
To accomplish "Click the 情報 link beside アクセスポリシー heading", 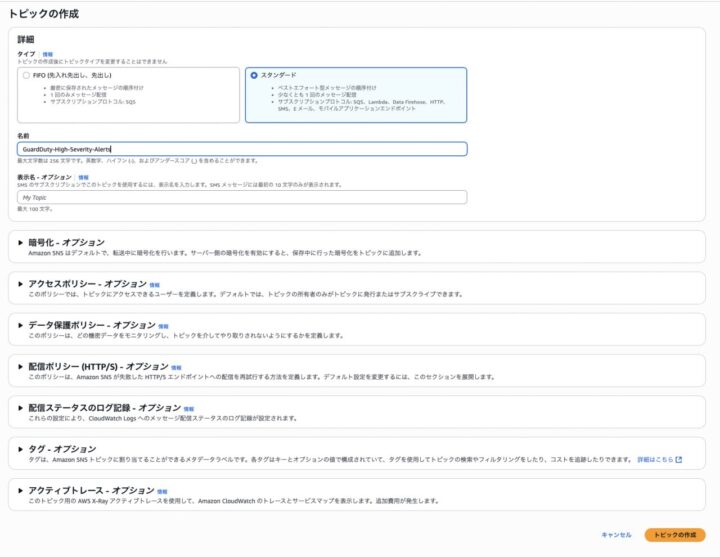I will (155, 285).
